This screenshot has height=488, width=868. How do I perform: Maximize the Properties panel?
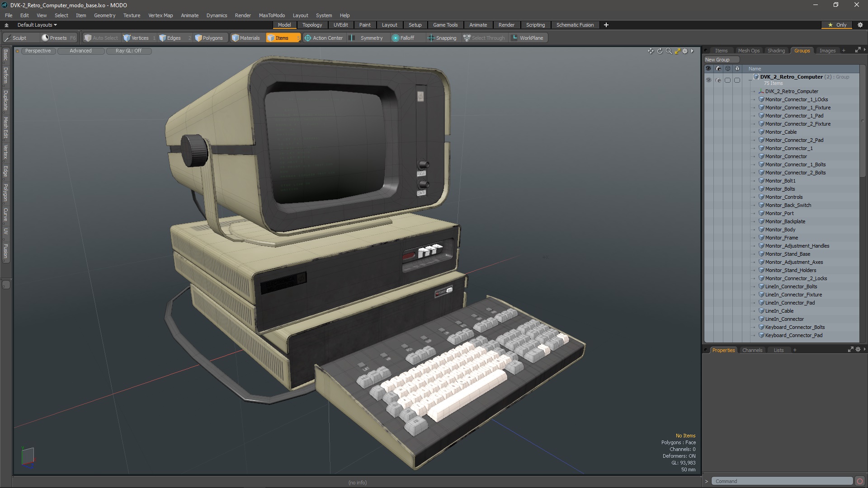[x=850, y=350]
